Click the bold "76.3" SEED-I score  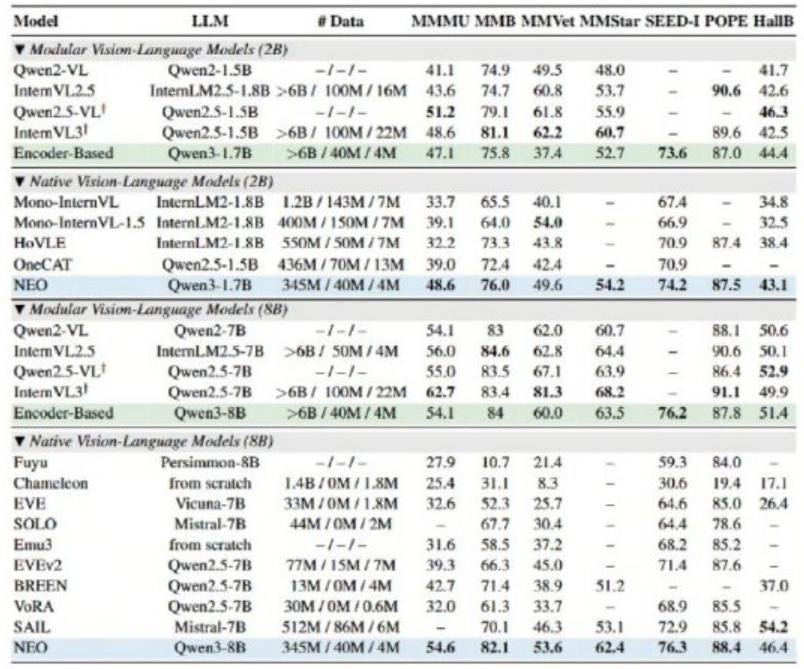tap(672, 647)
